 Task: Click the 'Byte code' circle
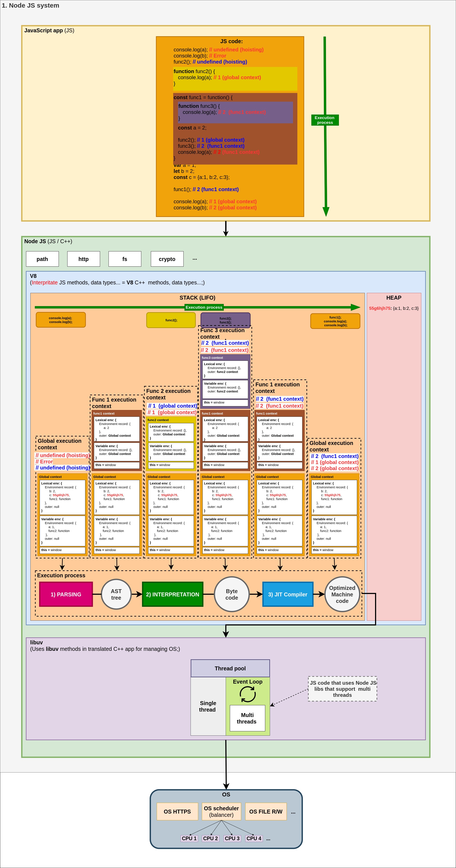[232, 594]
